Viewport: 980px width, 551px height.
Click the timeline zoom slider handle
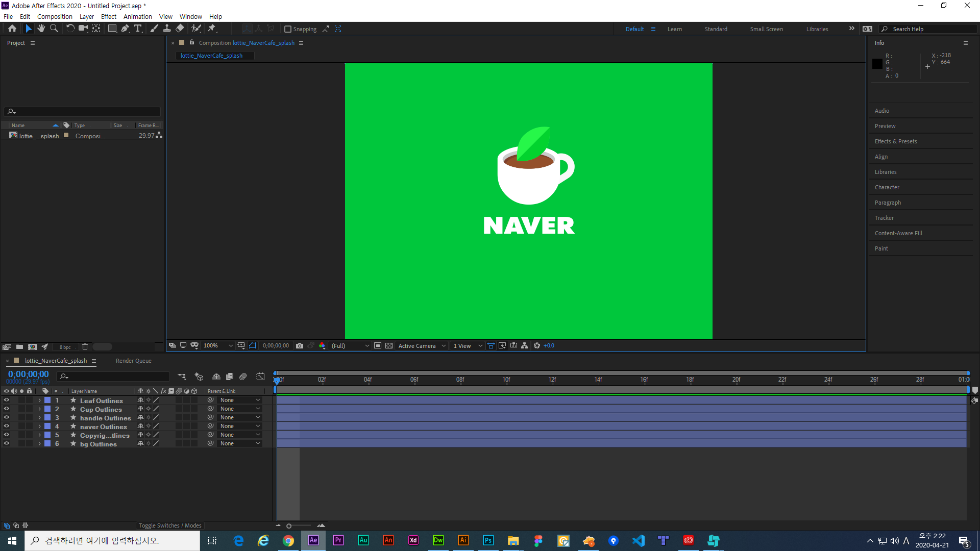289,525
